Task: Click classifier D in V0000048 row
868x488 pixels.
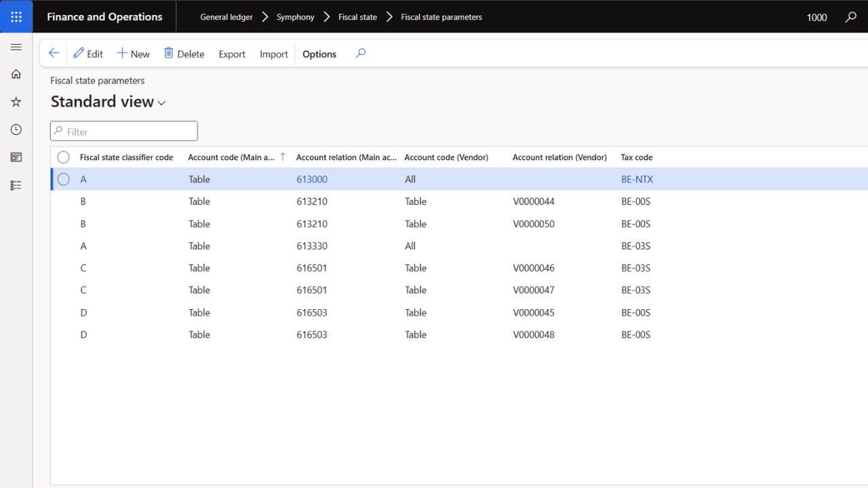Action: [83, 335]
